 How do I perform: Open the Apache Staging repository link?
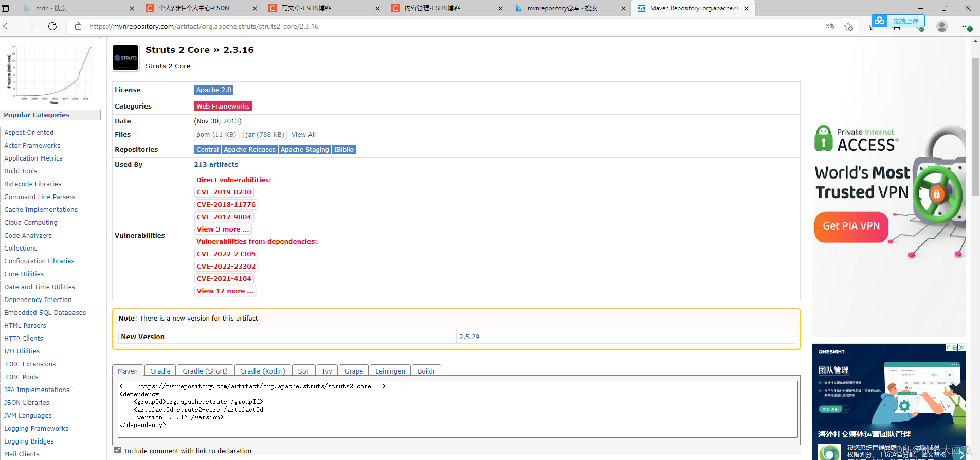point(304,149)
